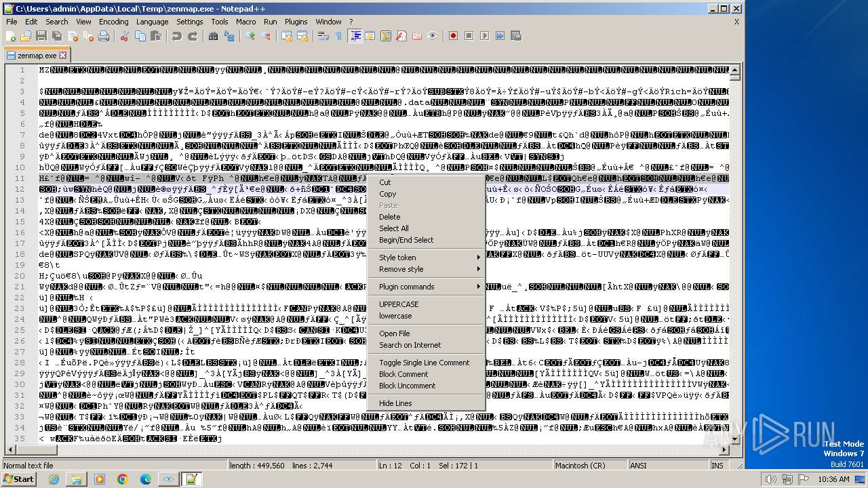The image size is (868, 488).
Task: Select Hide Lines from the context menu
Action: click(x=427, y=403)
